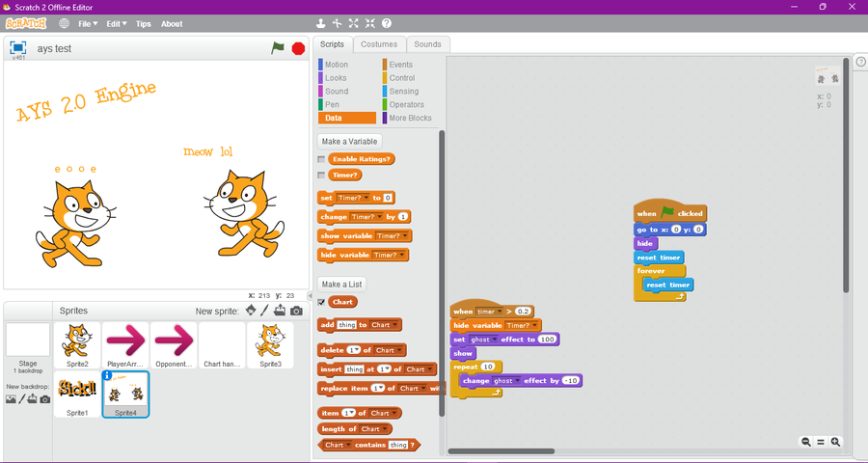Create new sprite from camera icon
868x463 pixels.
[x=297, y=311]
